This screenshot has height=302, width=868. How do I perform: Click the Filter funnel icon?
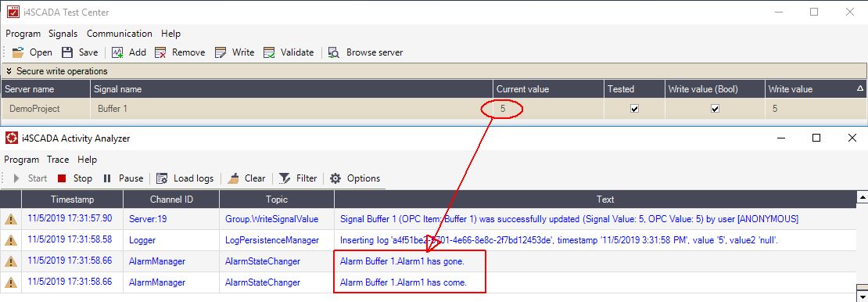pos(285,178)
